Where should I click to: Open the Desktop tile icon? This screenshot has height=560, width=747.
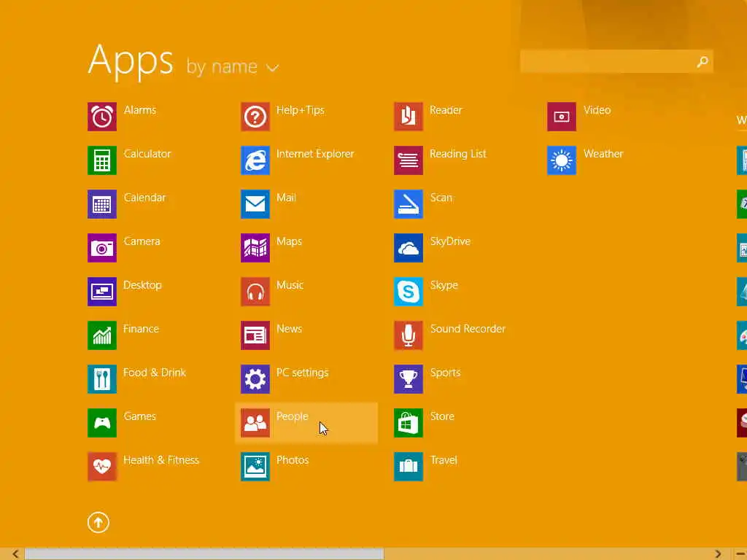pos(102,292)
